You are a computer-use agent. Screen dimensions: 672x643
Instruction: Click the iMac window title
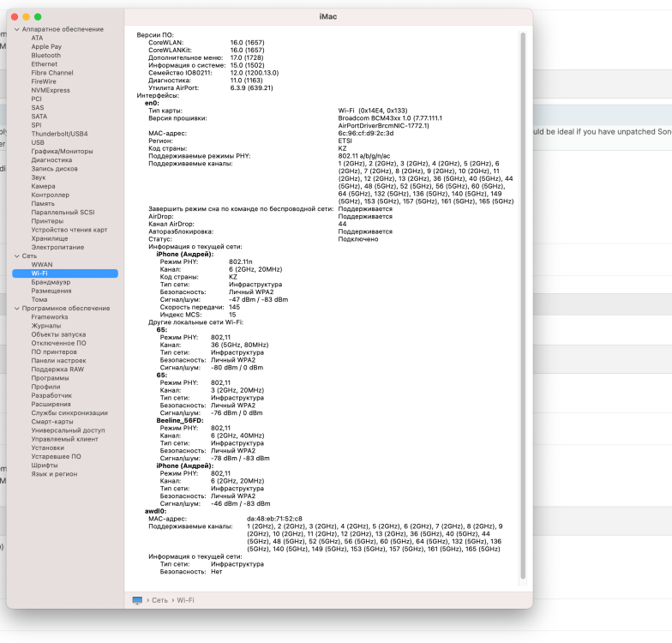coord(327,17)
